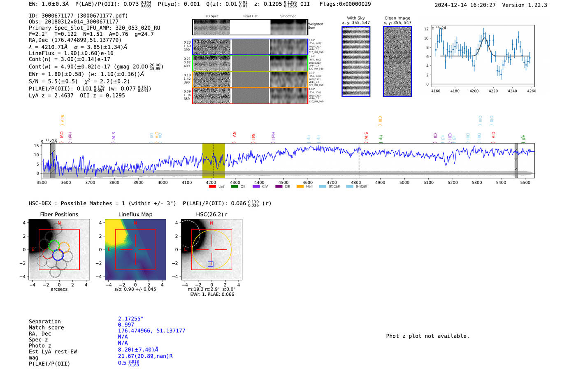The width and height of the screenshot is (576, 392).
Task: Click the green OII legend swatch
Action: 235,187
